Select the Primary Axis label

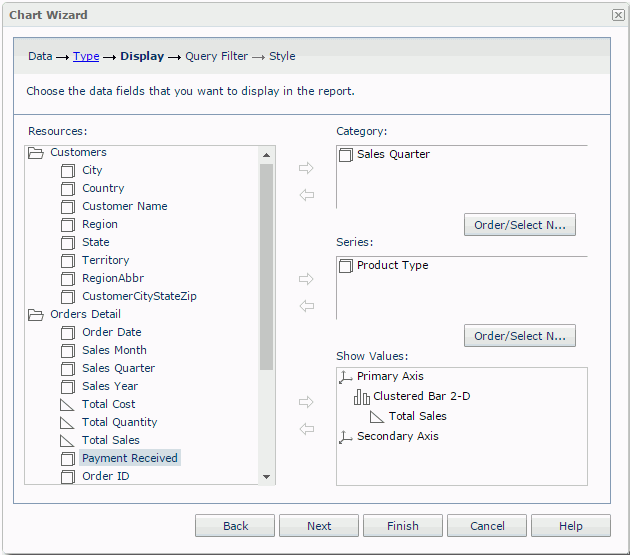(x=390, y=376)
